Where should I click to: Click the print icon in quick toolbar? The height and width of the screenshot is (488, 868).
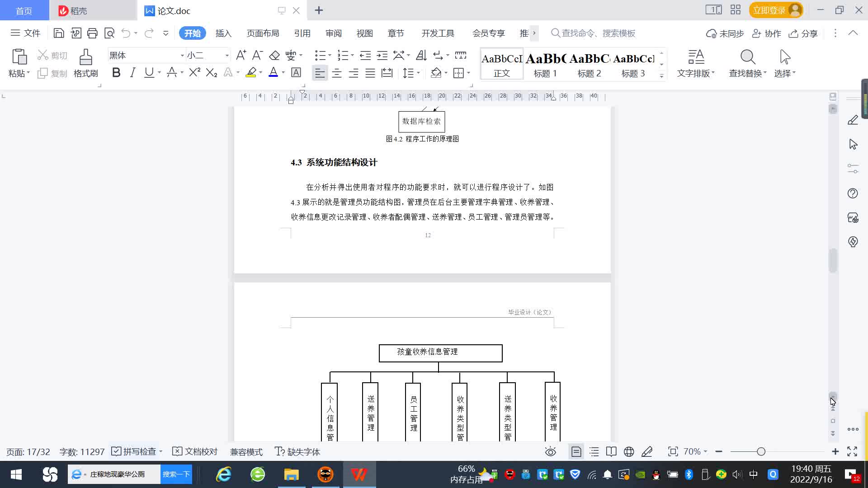tap(92, 33)
